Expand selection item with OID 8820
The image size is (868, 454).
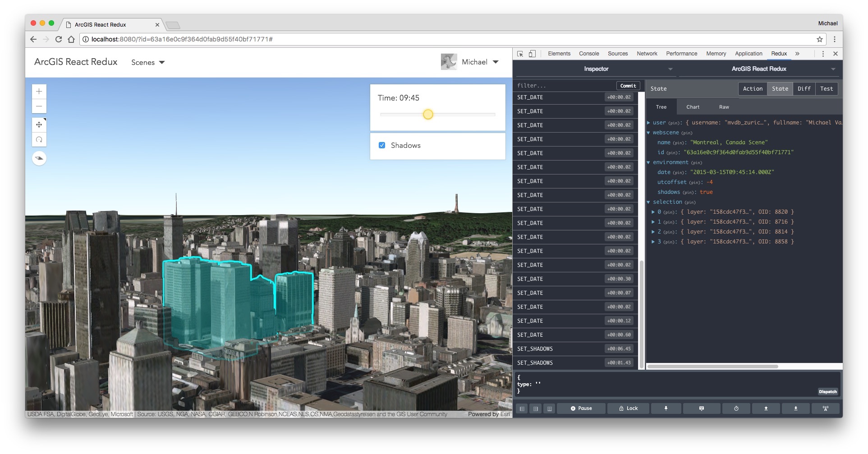pyautogui.click(x=653, y=212)
